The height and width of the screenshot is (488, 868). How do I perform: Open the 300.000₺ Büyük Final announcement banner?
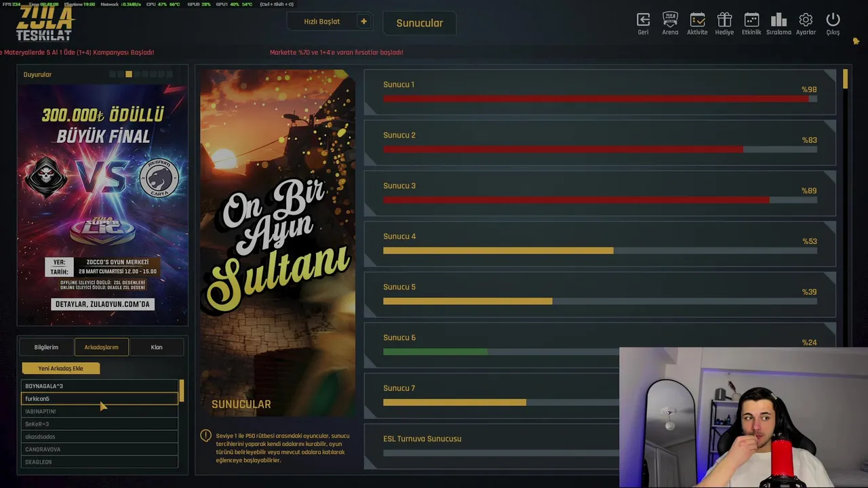pos(102,205)
